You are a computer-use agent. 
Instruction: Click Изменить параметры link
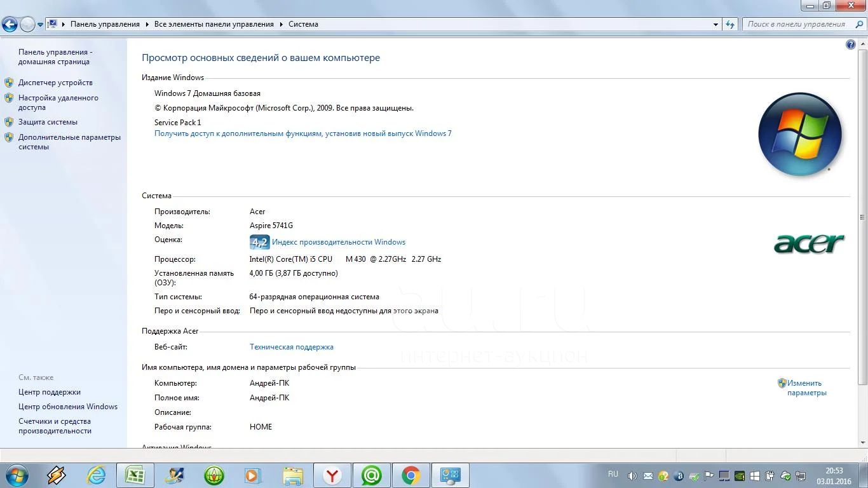click(x=806, y=388)
